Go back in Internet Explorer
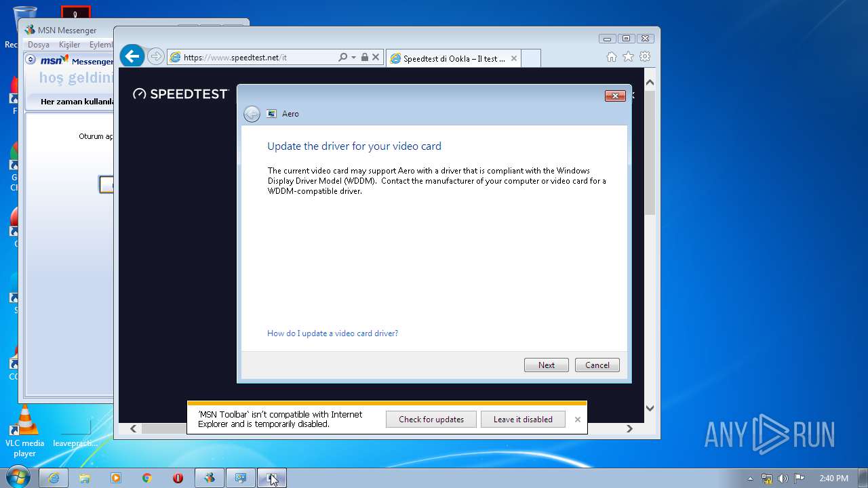This screenshot has width=868, height=488. click(x=133, y=56)
